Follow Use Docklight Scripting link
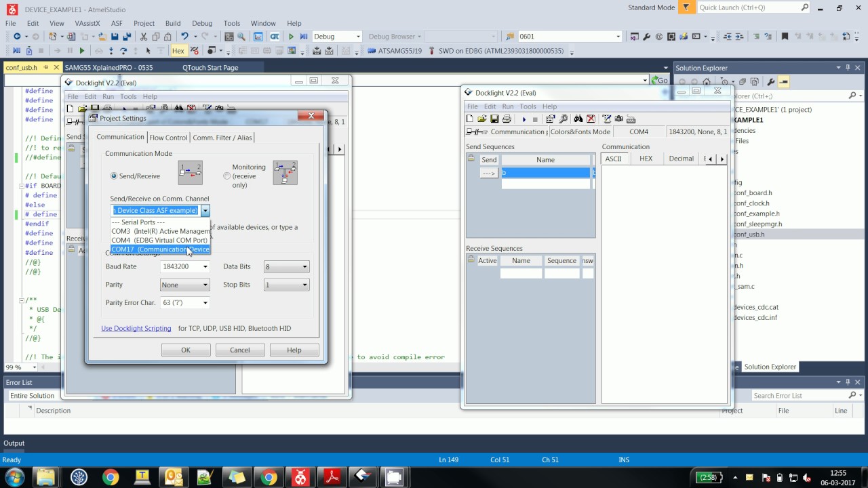 point(136,328)
